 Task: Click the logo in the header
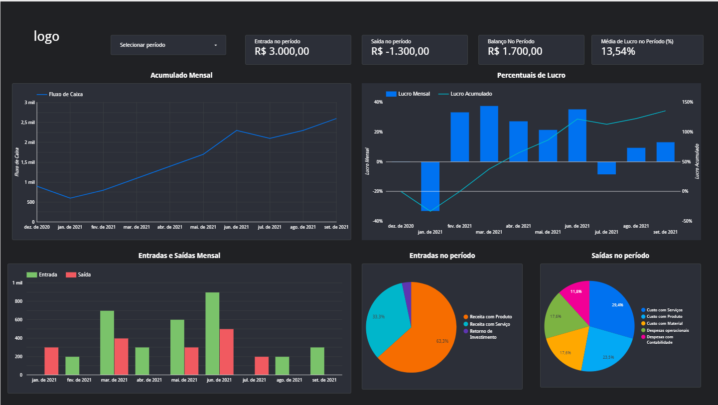click(x=46, y=36)
